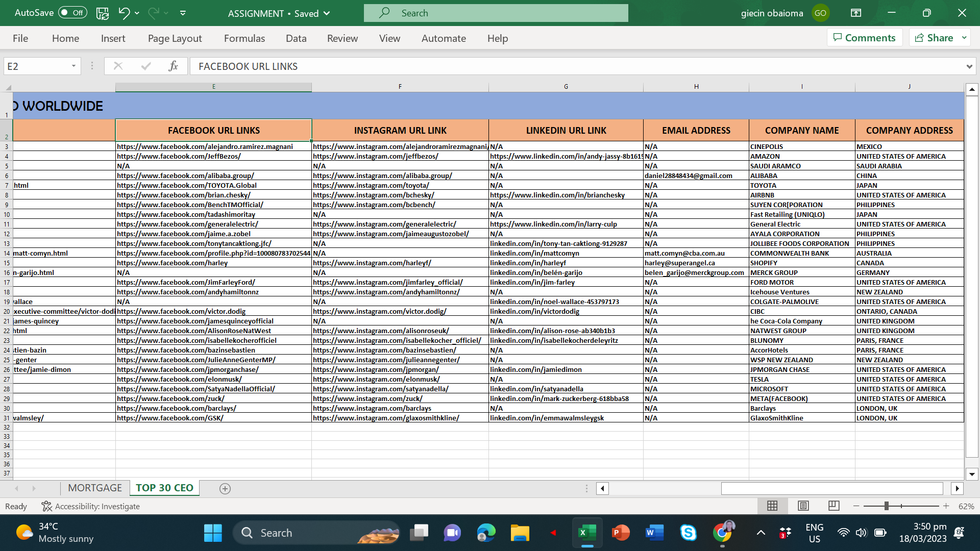This screenshot has width=980, height=551.
Task: Expand the formula bar chevron
Action: (x=969, y=67)
